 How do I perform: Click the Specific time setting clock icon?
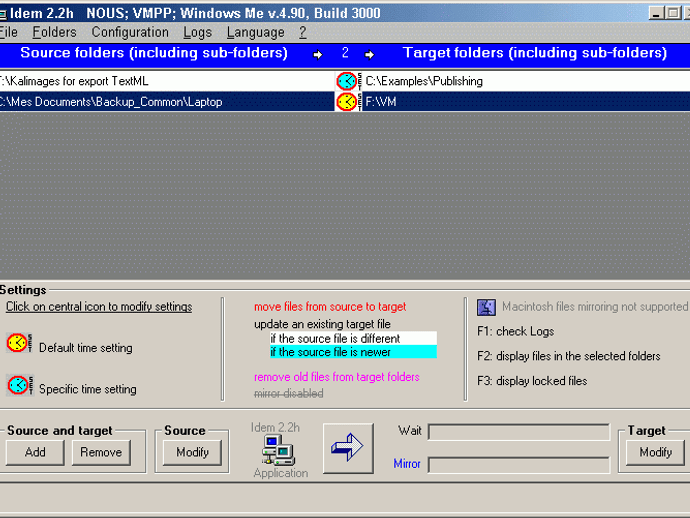point(19,385)
